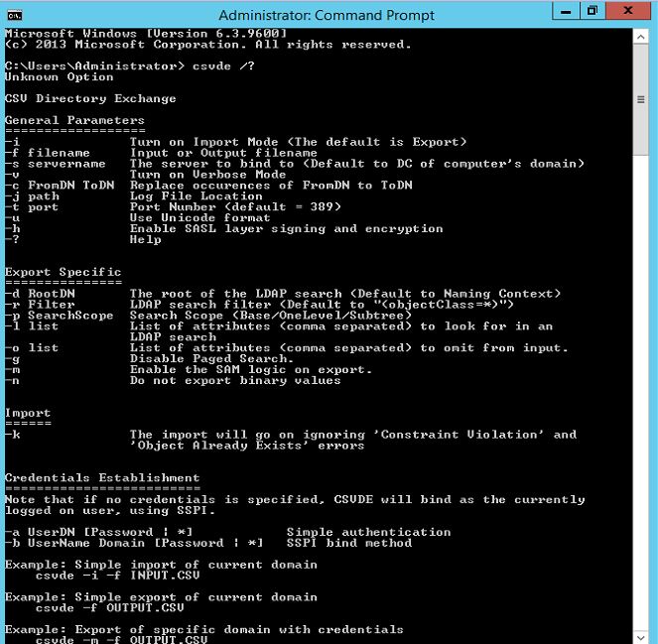This screenshot has width=658, height=644.
Task: Close the Administrator Command Prompt window
Action: coord(628,11)
